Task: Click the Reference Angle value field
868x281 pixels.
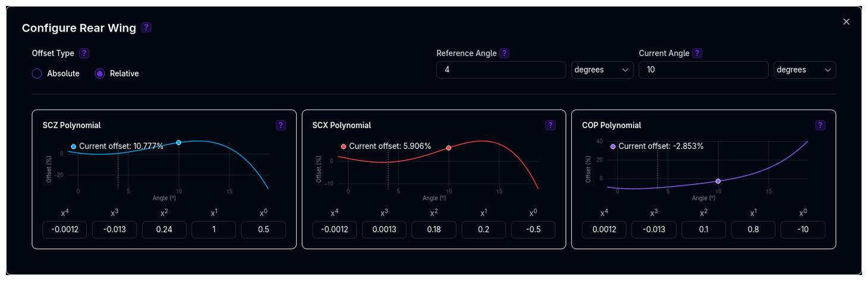Action: pos(501,70)
